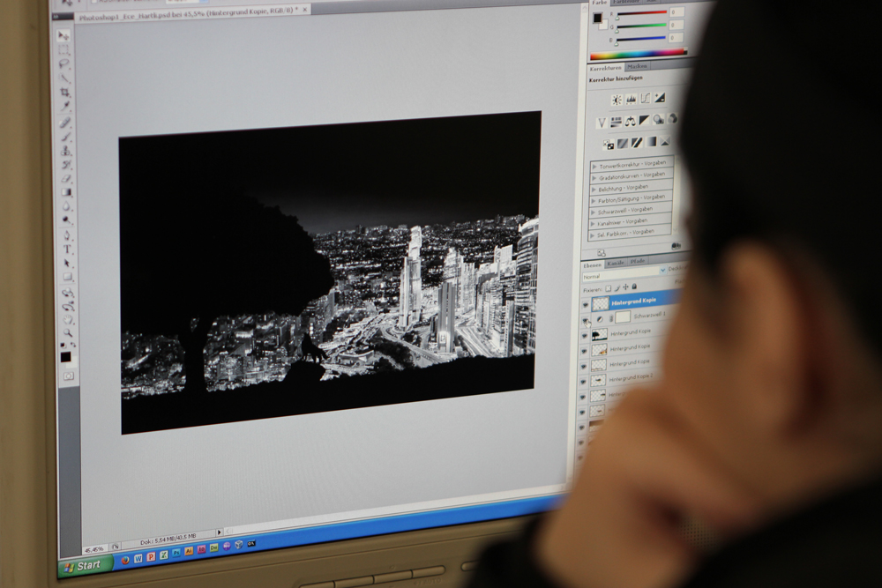This screenshot has width=882, height=588.
Task: Switch to the Masken tab
Action: (637, 66)
